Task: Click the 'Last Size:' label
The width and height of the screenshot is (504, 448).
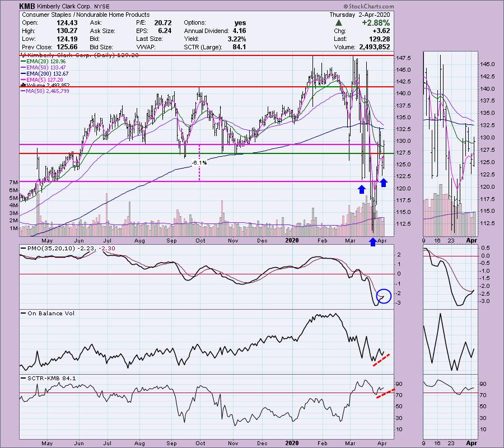Action: pyautogui.click(x=149, y=39)
